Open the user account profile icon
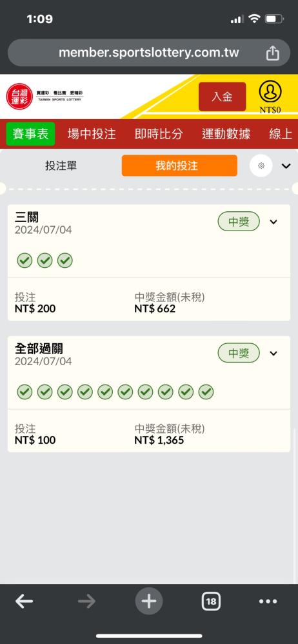This screenshot has width=298, height=644. coord(270,92)
